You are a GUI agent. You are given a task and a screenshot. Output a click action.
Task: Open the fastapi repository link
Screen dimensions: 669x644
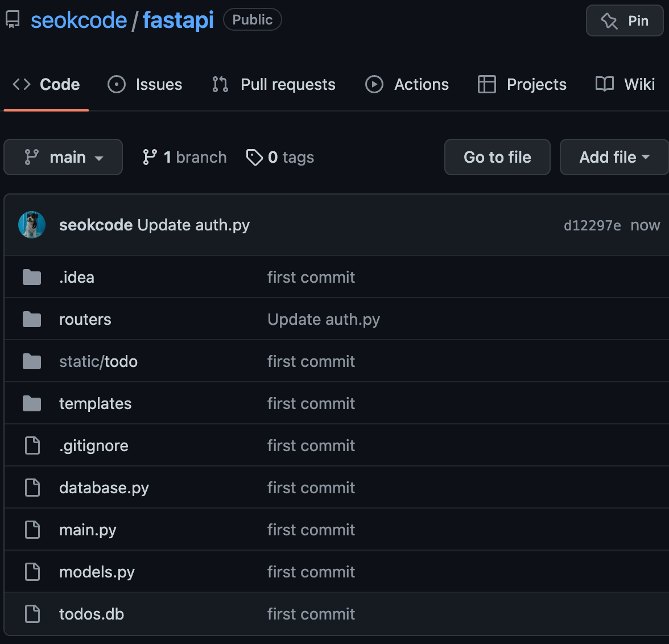click(x=179, y=20)
